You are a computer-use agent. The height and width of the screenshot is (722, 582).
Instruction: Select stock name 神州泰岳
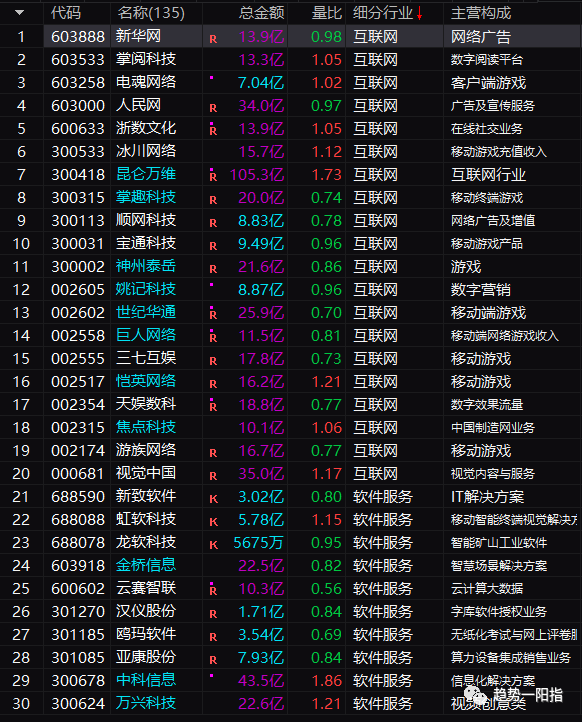pyautogui.click(x=146, y=266)
